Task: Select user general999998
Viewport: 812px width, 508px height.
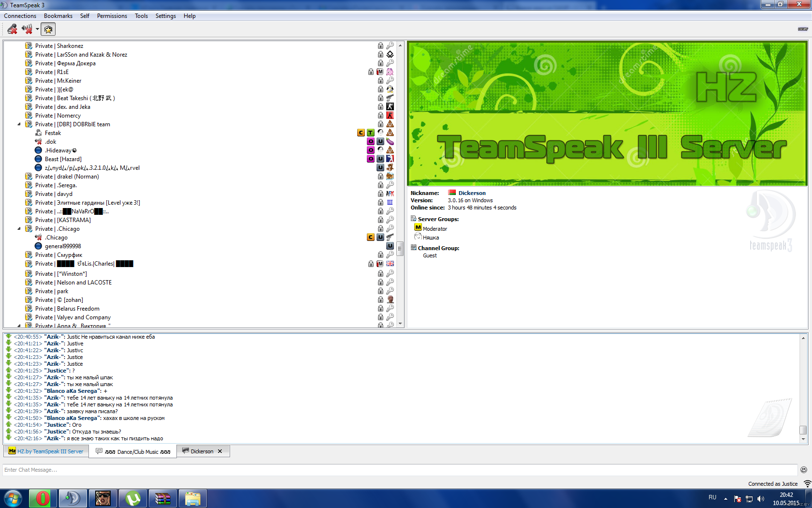Action: pos(63,246)
